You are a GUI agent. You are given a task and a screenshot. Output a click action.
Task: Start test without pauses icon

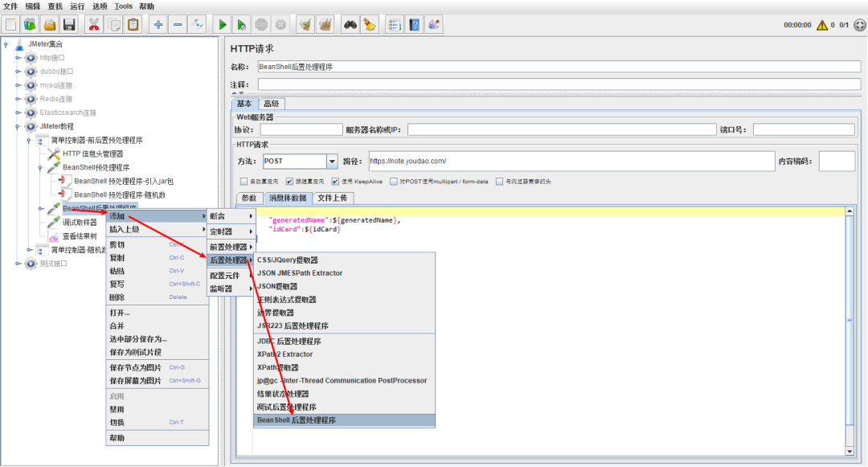[x=241, y=24]
